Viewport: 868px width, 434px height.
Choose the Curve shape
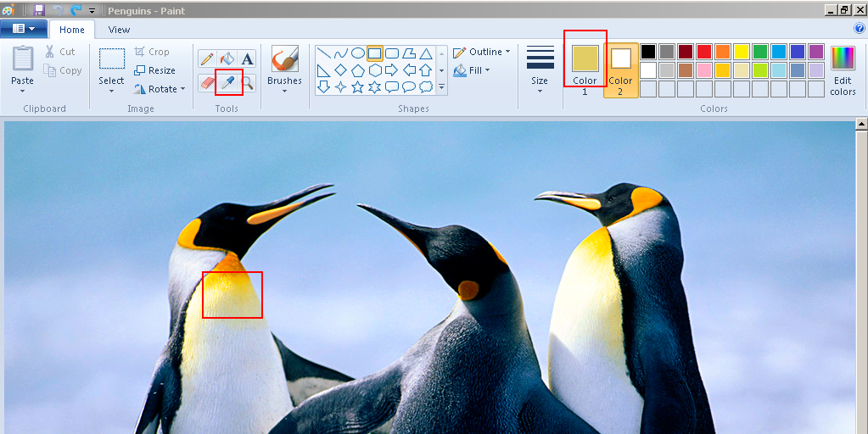point(341,53)
